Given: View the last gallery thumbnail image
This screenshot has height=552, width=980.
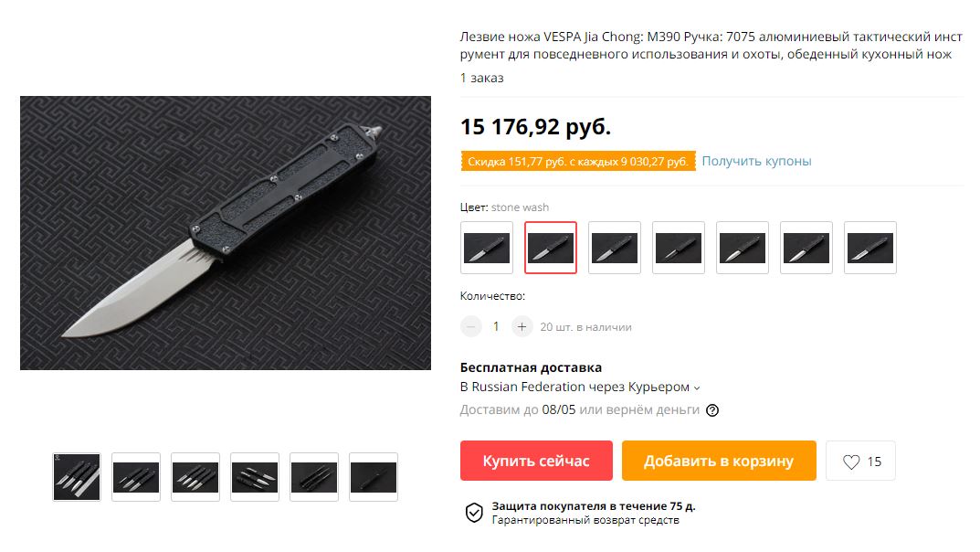Looking at the screenshot, I should [374, 477].
